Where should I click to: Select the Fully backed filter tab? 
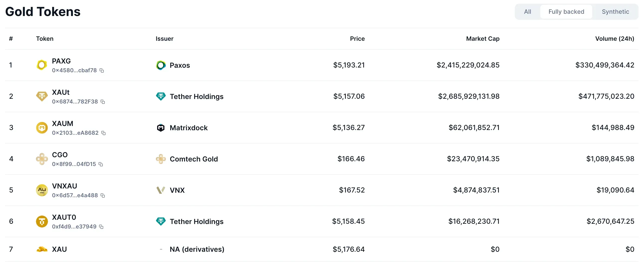pyautogui.click(x=566, y=12)
